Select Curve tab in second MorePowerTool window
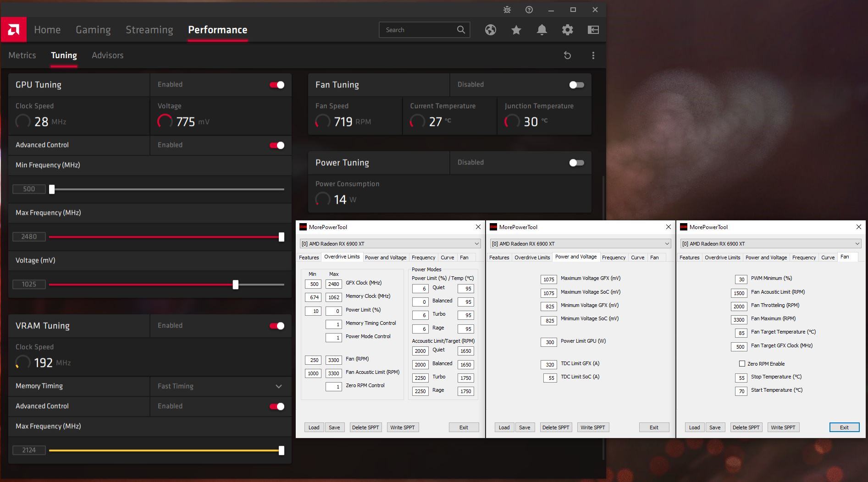This screenshot has height=482, width=868. pyautogui.click(x=638, y=257)
